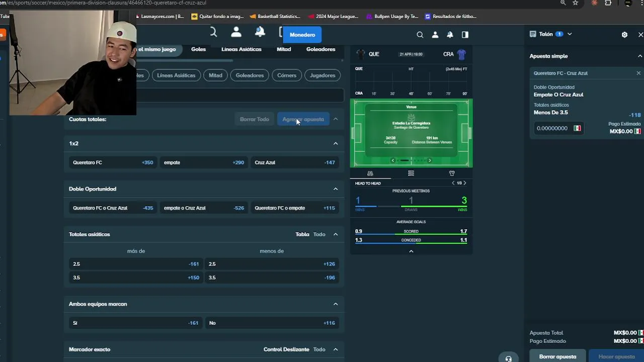This screenshot has width=644, height=362.
Task: Open enlarged profile icon overlay
Action: pos(236,32)
